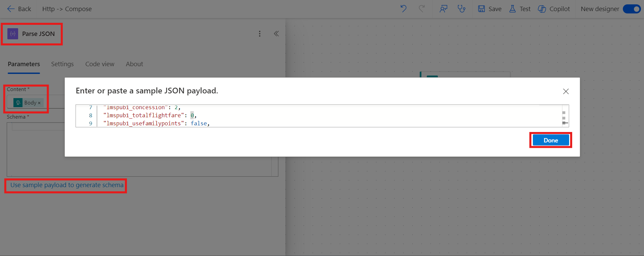Viewport: 644px width, 256px height.
Task: Open the About tab
Action: [x=134, y=64]
